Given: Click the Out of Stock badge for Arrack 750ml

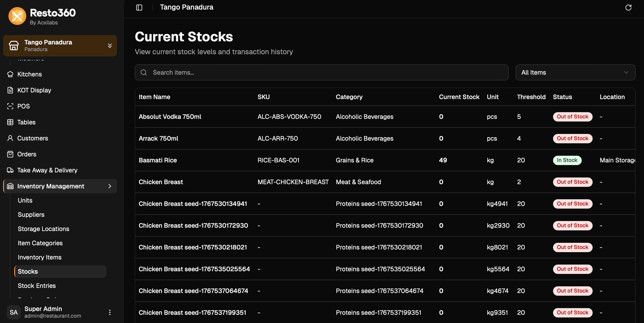Looking at the screenshot, I should pos(572,138).
